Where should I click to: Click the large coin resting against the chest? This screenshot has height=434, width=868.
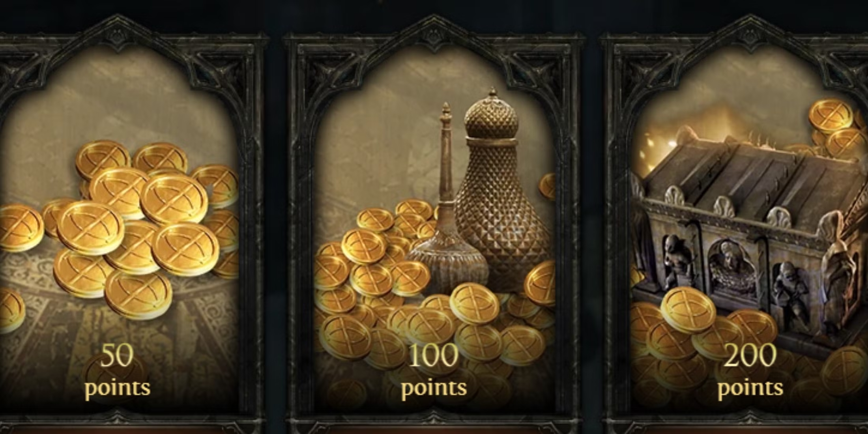(x=688, y=310)
